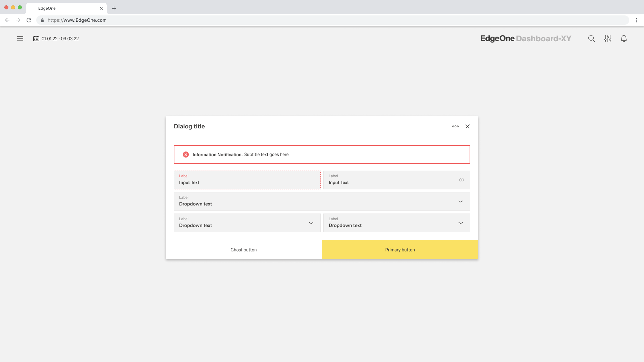Click the Input Text field with 00 counter
644x362 pixels.
click(389, 180)
